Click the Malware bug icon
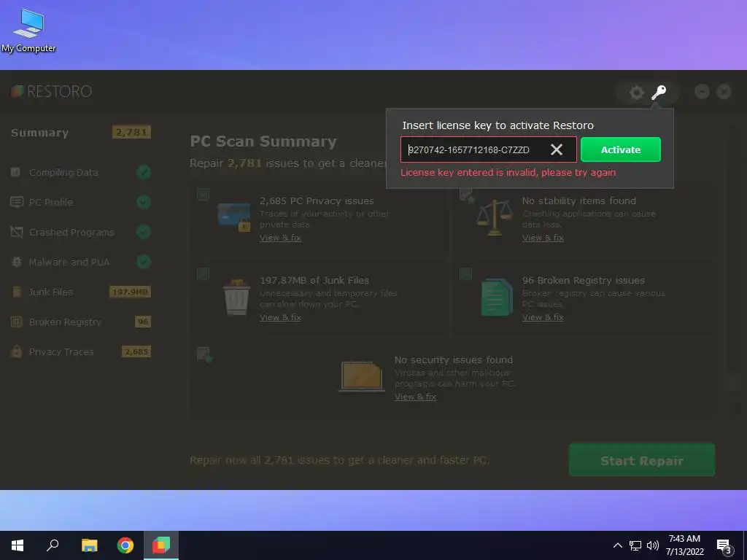Image resolution: width=747 pixels, height=560 pixels. point(16,262)
